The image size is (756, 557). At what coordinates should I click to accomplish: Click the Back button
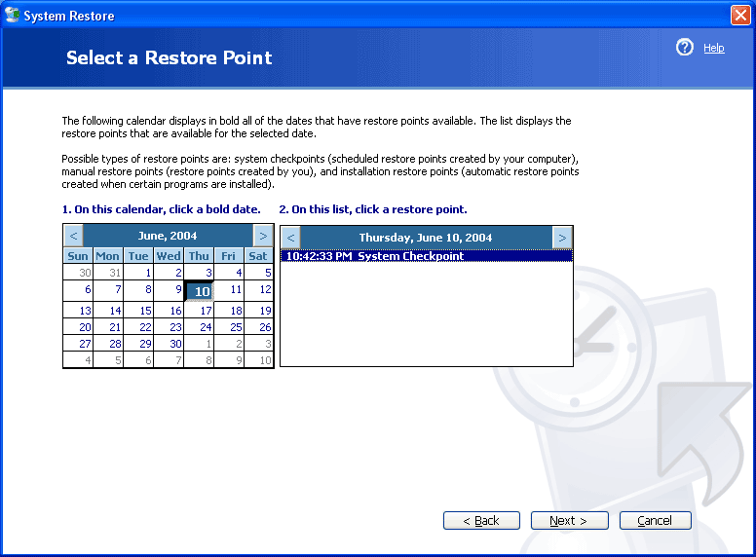point(481,520)
